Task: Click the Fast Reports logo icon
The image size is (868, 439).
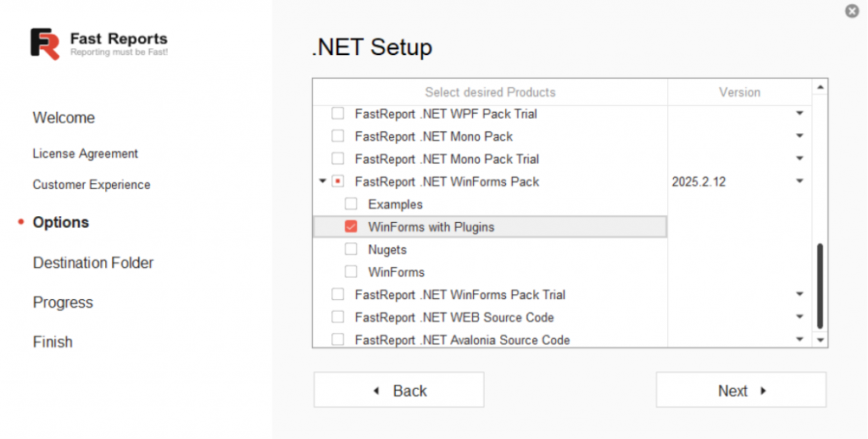Action: (x=46, y=43)
